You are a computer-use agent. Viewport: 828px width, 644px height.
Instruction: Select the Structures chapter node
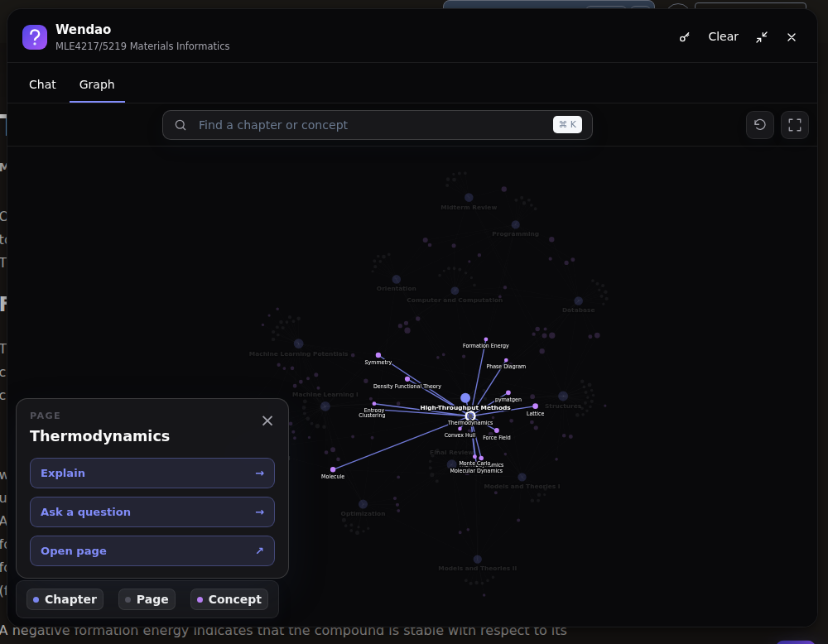point(563,396)
